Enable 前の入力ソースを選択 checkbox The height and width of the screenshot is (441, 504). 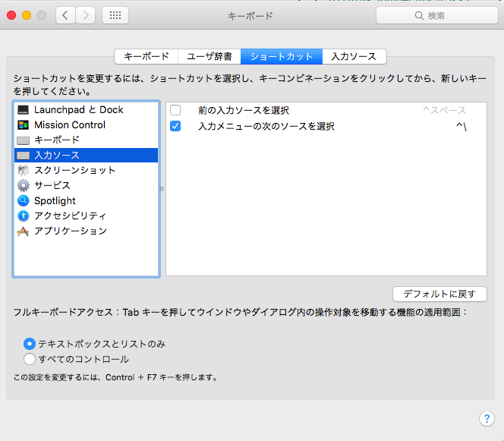[x=175, y=110]
